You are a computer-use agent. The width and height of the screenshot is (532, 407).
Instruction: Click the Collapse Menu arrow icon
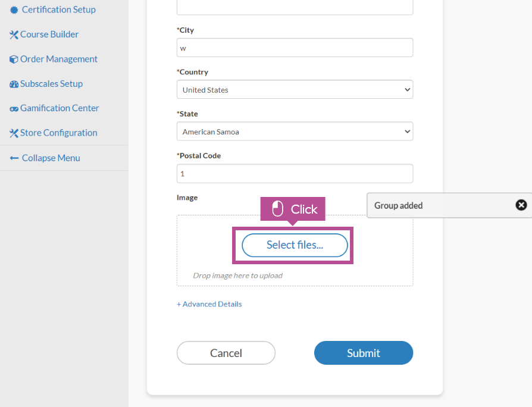[14, 158]
